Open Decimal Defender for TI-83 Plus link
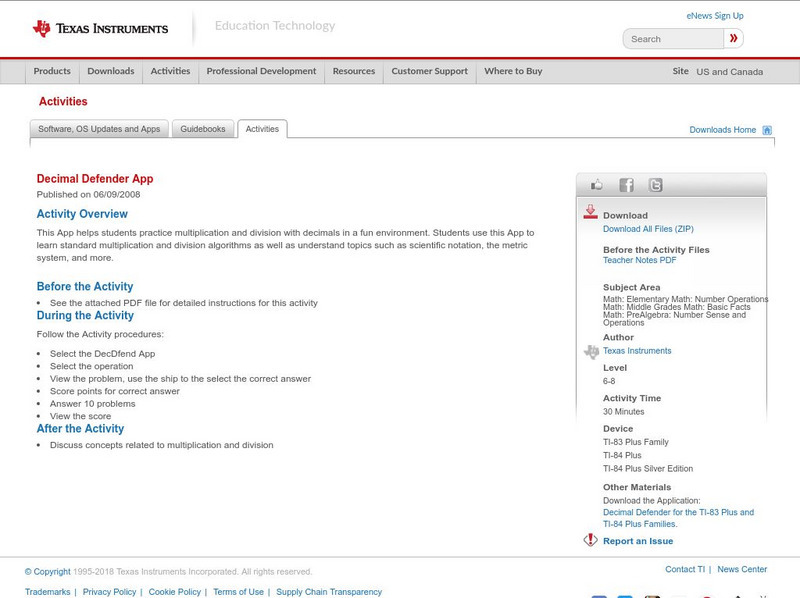Viewport: 800px width, 598px height. coord(678,518)
